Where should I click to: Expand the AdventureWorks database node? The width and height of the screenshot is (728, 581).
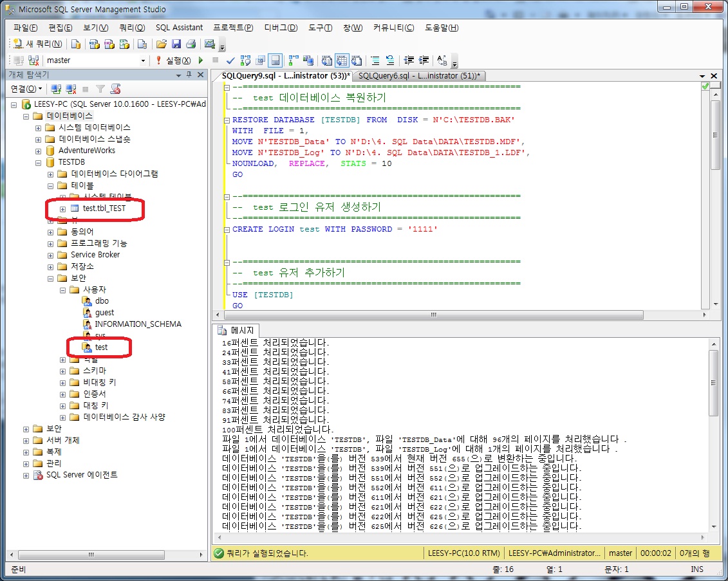click(x=38, y=151)
